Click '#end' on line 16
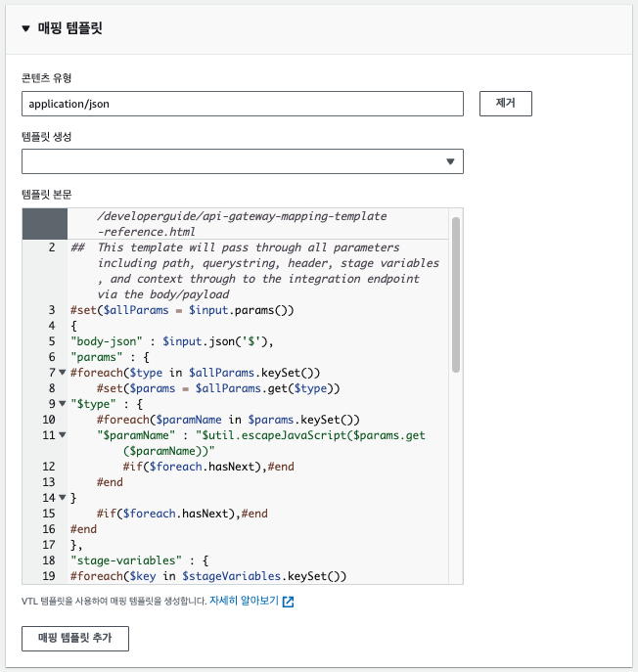The width and height of the screenshot is (638, 672). 83,529
